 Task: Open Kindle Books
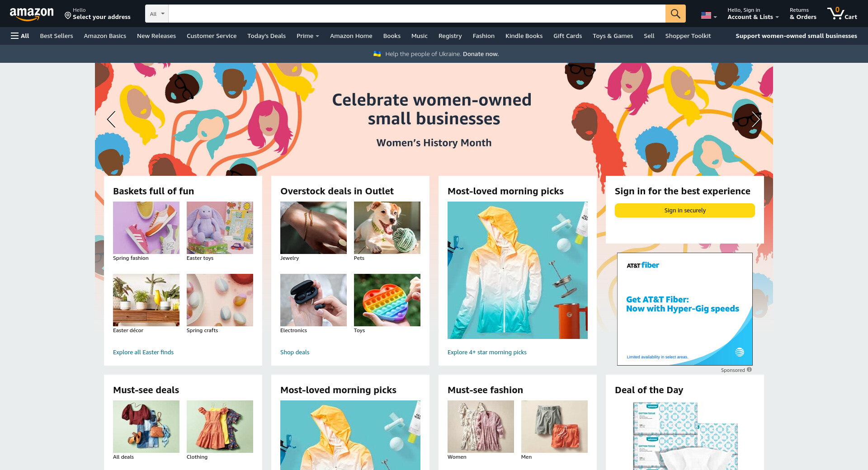pos(524,36)
